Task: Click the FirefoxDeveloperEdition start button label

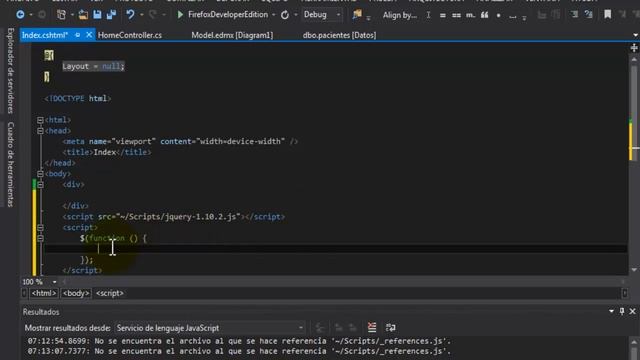Action: tap(228, 15)
